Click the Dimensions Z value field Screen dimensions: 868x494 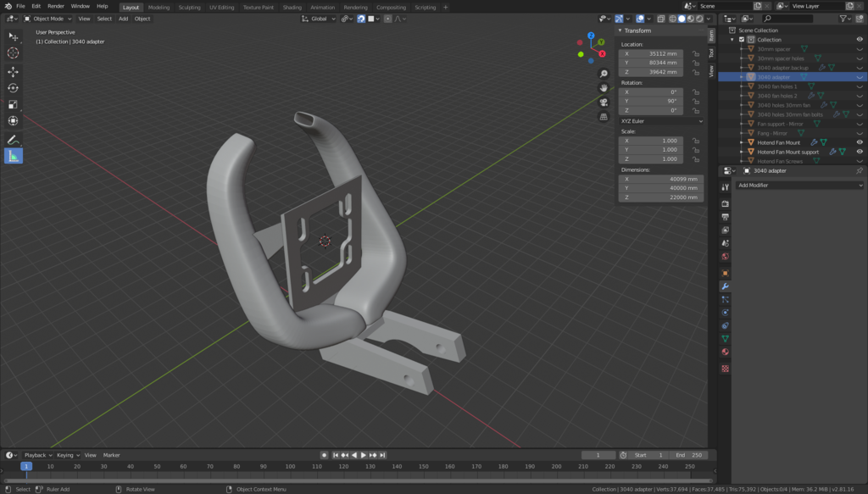coord(660,197)
